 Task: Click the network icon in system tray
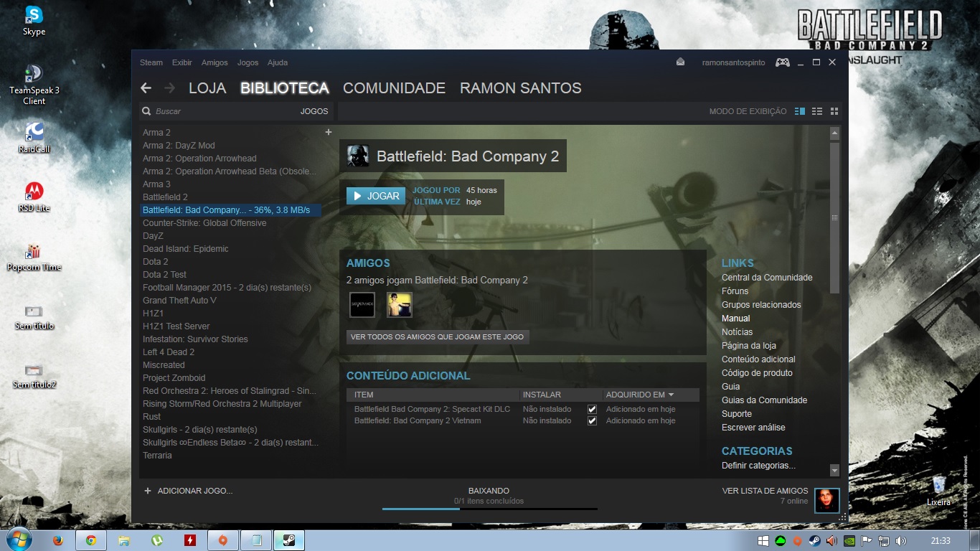click(884, 540)
